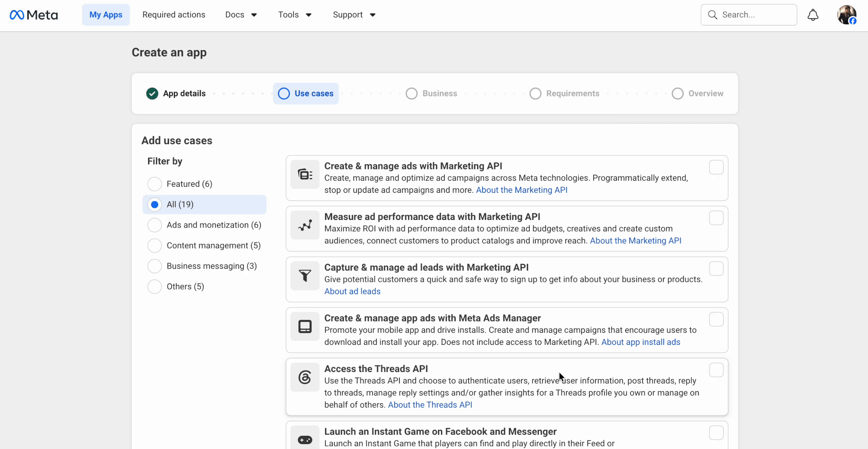Go to App details step label
This screenshot has height=449, width=868.
pyautogui.click(x=184, y=94)
